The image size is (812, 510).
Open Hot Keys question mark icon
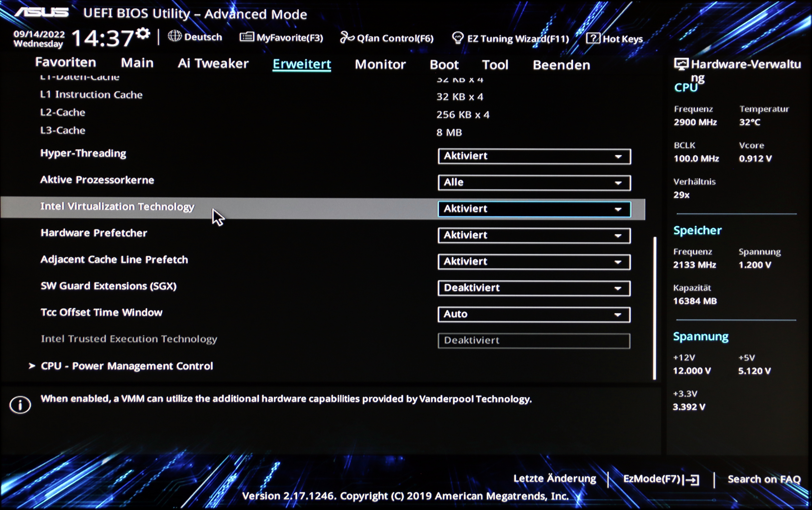coord(593,38)
